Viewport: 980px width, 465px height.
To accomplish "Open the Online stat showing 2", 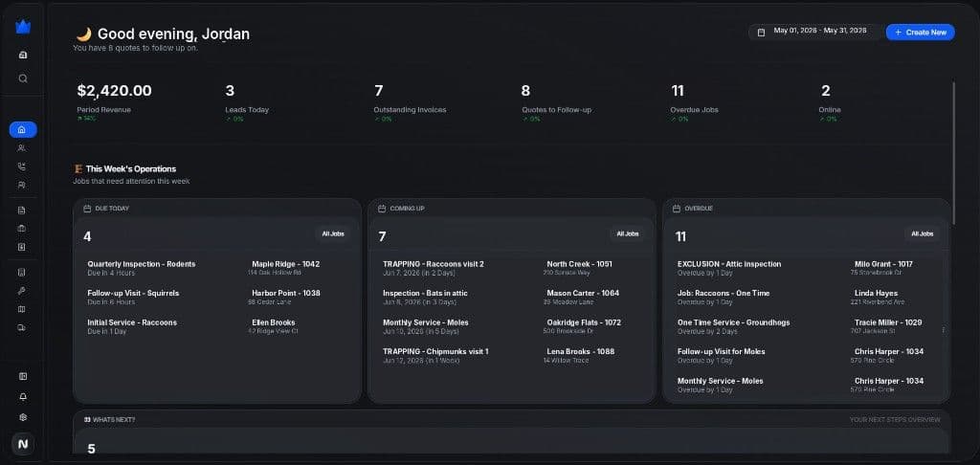I will click(830, 101).
